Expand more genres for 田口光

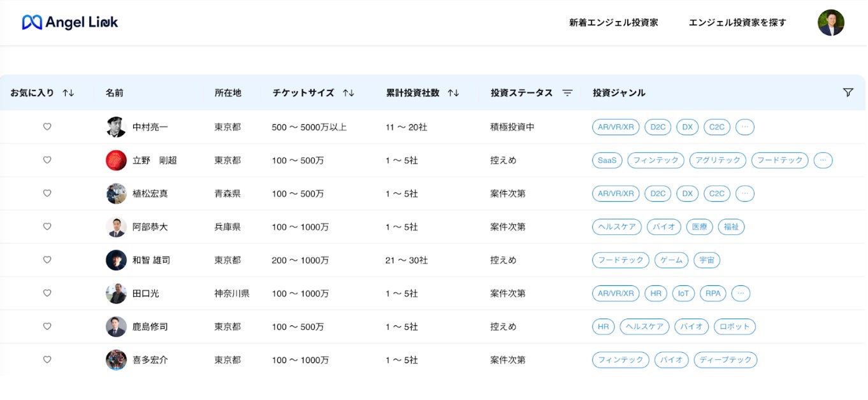[740, 294]
